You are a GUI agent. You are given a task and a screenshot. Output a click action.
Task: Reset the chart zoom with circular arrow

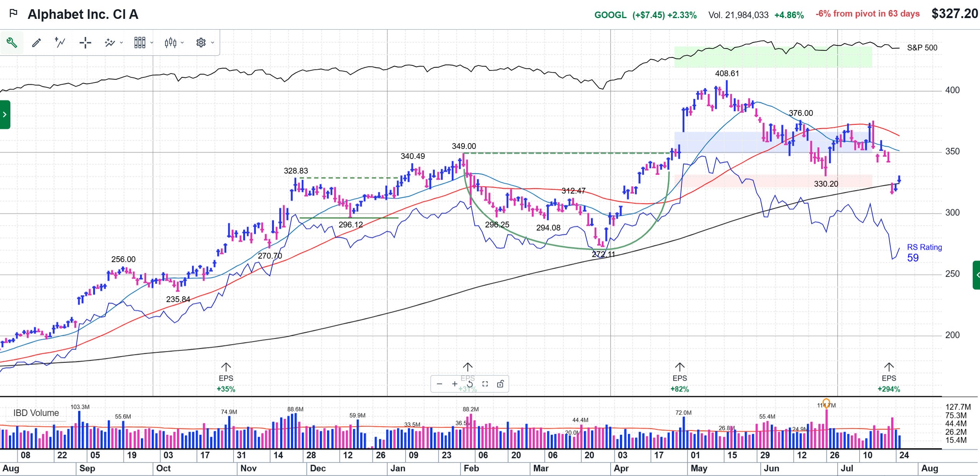click(x=470, y=384)
